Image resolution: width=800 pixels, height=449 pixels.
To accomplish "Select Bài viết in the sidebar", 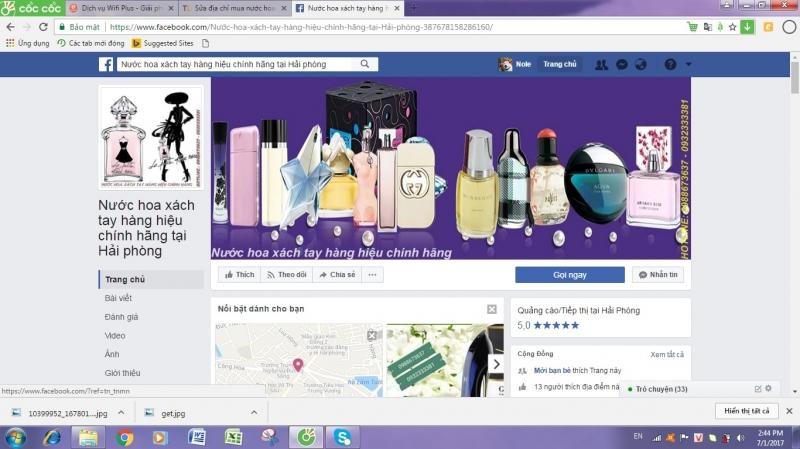I will pos(118,298).
